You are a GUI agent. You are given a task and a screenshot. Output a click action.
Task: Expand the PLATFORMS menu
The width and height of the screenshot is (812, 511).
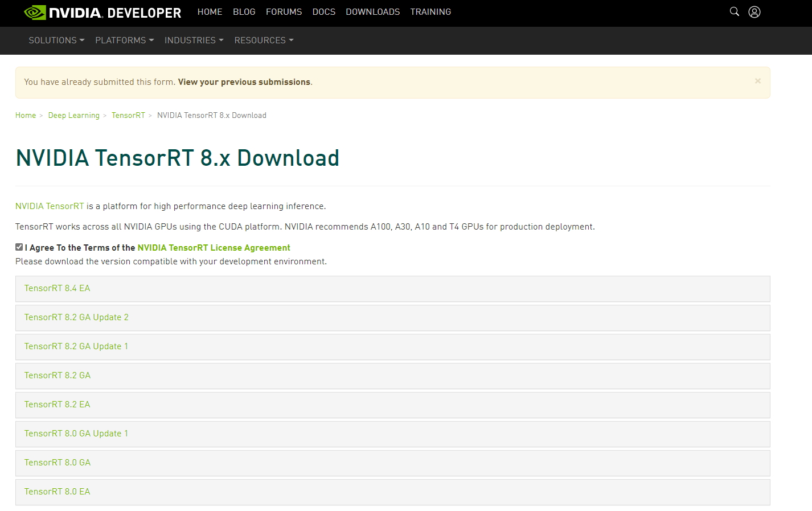124,40
